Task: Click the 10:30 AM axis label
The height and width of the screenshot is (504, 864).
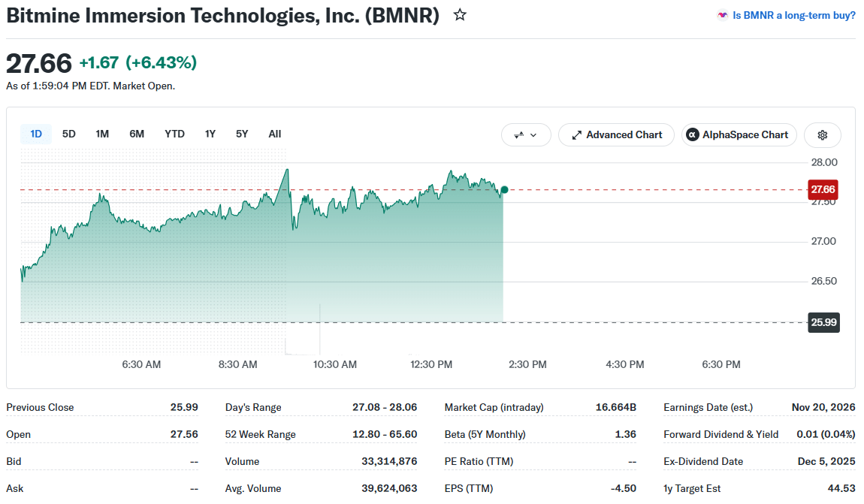Action: (335, 364)
